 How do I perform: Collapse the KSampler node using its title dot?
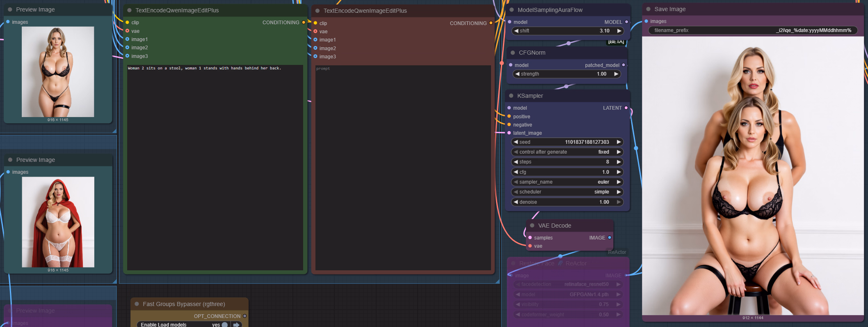coord(511,96)
